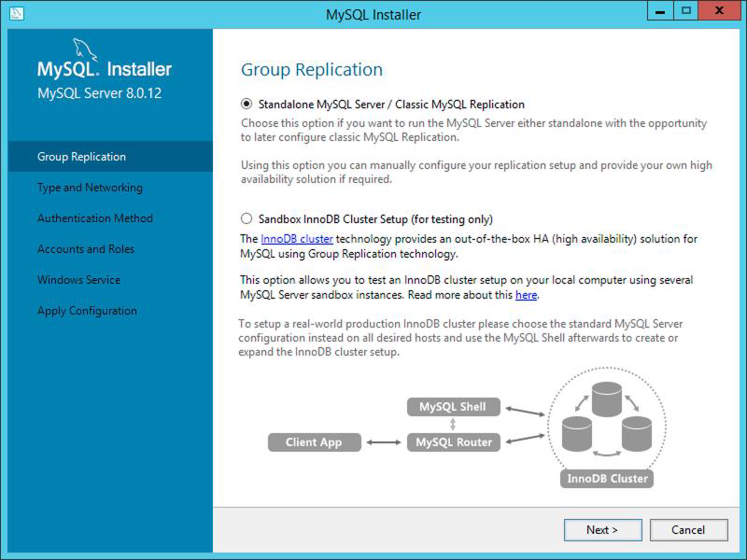Click the MySQL Router diagram box
This screenshot has width=747, height=560.
tap(453, 441)
